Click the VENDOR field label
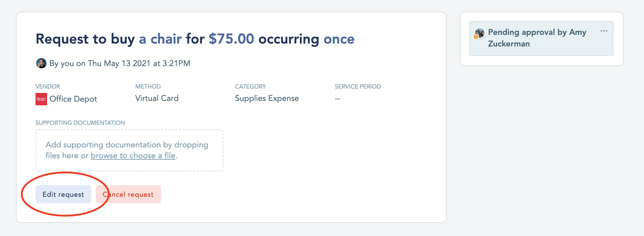The image size is (644, 236). [x=48, y=86]
